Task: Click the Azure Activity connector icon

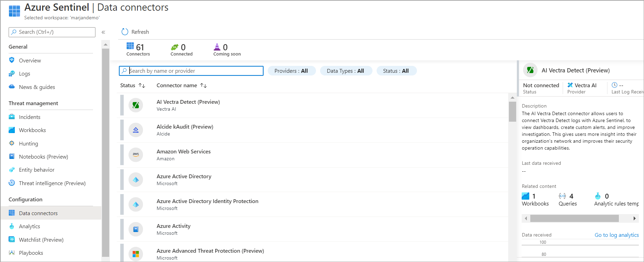Action: tap(136, 229)
